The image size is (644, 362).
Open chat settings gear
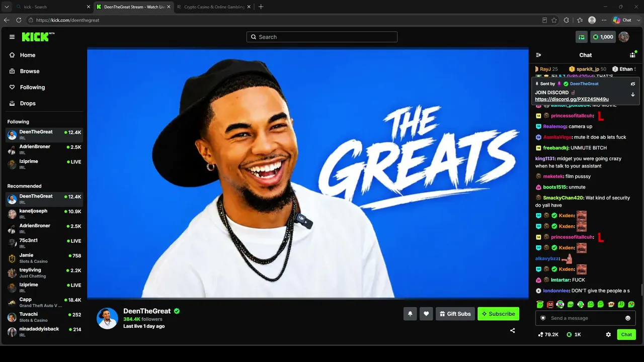click(608, 334)
